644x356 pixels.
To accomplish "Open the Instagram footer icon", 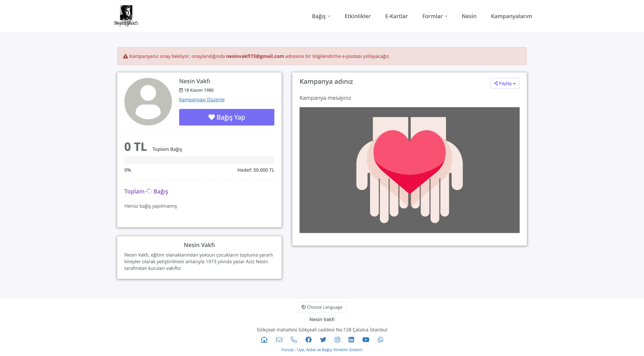I will click(337, 340).
